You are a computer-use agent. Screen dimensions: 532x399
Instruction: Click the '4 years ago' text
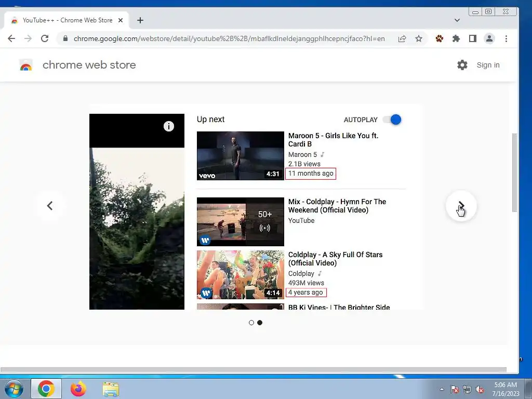(305, 292)
